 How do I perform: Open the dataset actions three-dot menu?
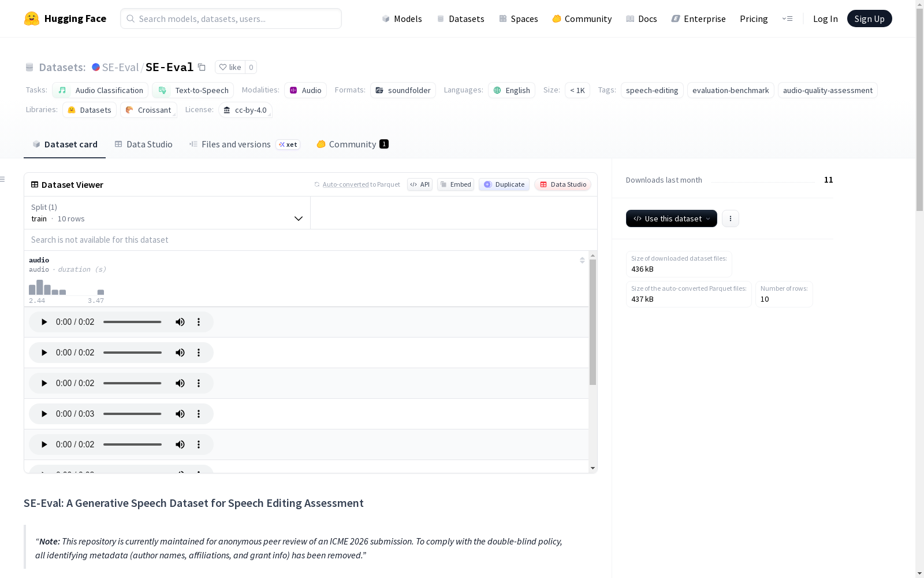coord(731,218)
